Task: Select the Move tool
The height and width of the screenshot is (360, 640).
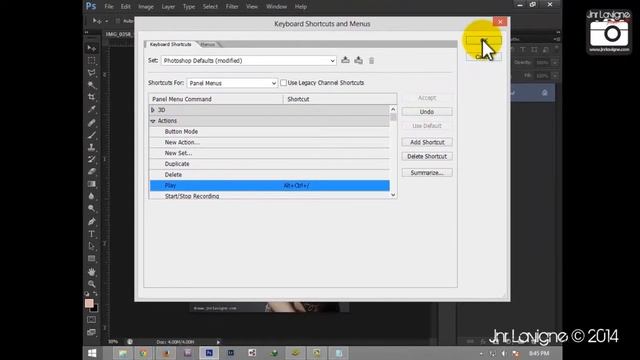Action: tap(92, 48)
